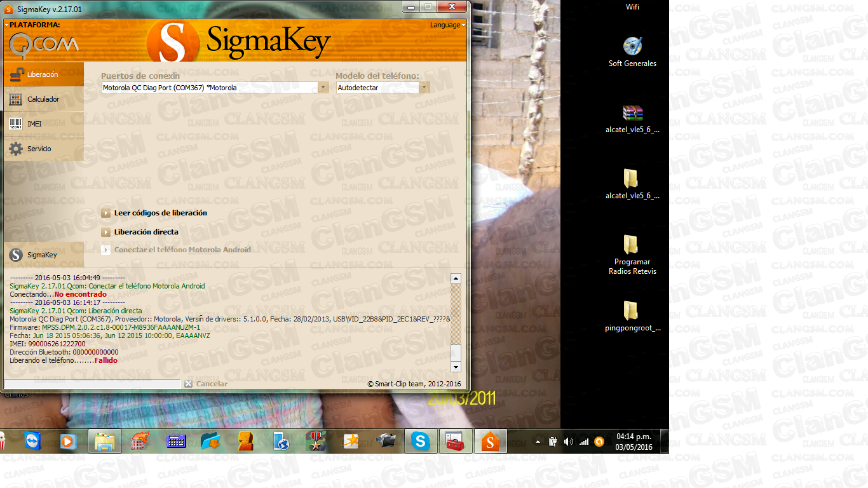Click the Smart-Clip team copyright text

pyautogui.click(x=414, y=384)
